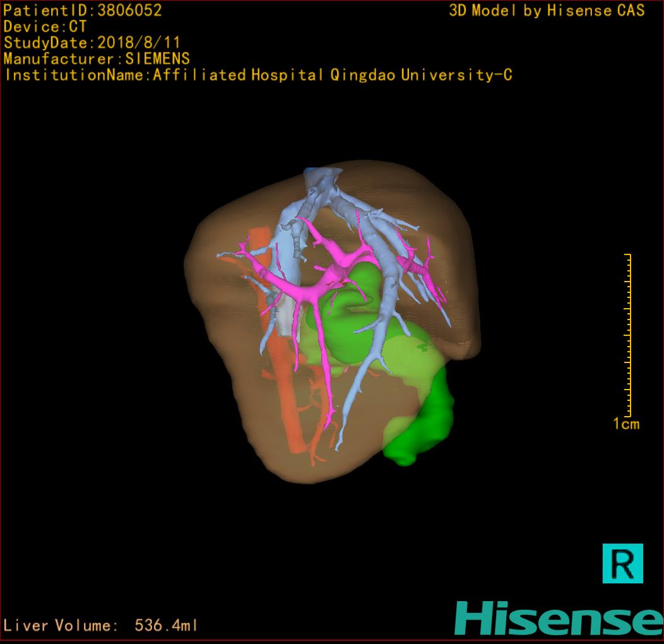
Task: Click the 3D Model by Hisense CAS title
Action: tap(546, 11)
